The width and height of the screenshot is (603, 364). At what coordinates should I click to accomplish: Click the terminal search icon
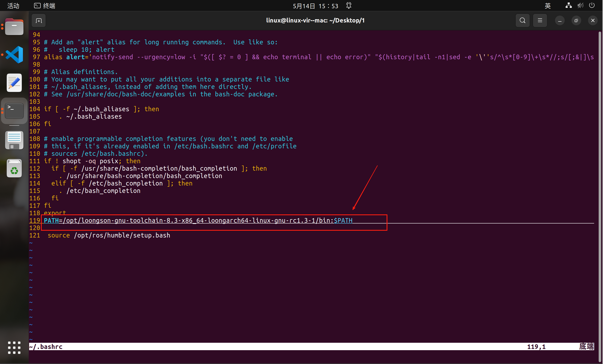click(x=522, y=21)
